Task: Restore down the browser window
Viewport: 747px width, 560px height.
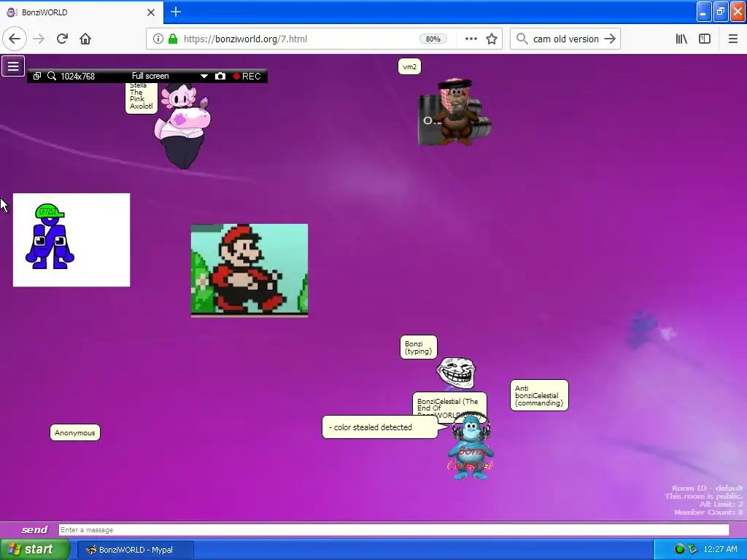Action: pos(720,12)
